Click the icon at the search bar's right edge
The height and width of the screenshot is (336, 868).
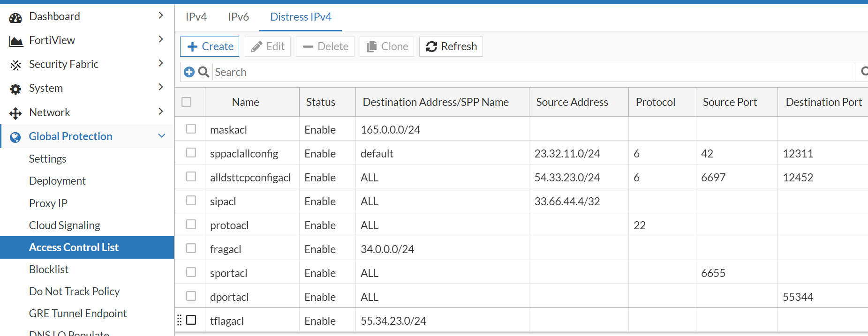click(x=864, y=71)
